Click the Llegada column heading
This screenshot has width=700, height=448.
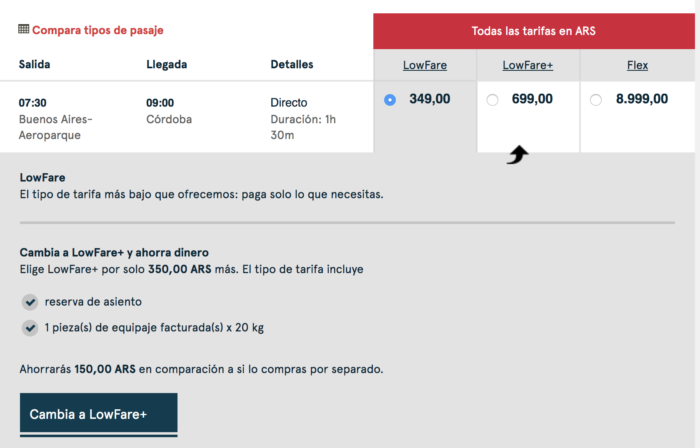coord(166,65)
